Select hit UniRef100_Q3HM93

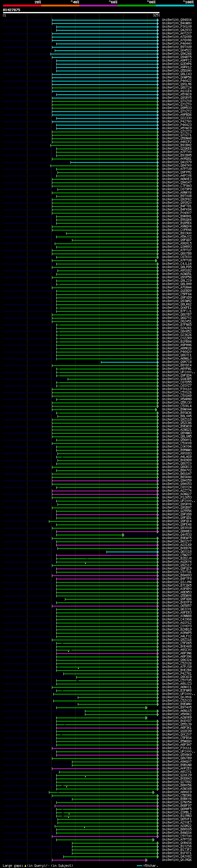click(176, 247)
